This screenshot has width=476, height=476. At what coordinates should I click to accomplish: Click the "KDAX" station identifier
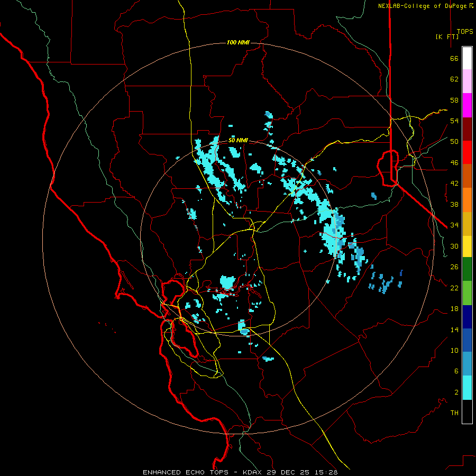[253, 472]
